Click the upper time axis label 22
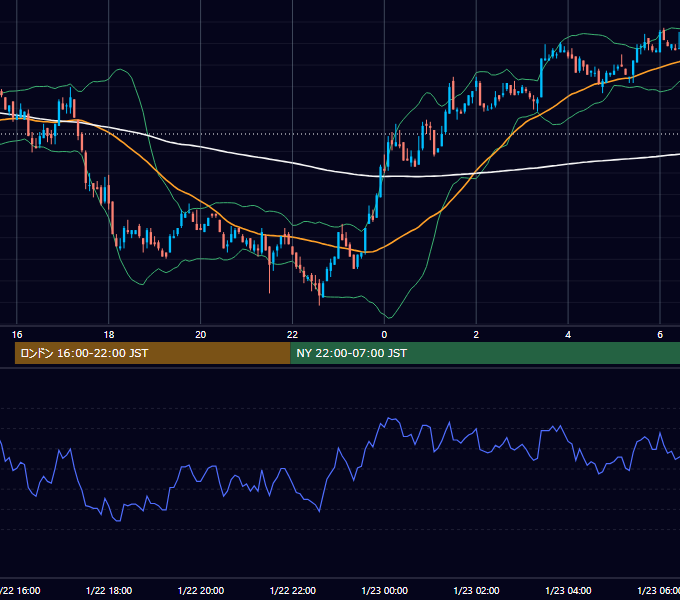This screenshot has height=600, width=680. tap(292, 334)
